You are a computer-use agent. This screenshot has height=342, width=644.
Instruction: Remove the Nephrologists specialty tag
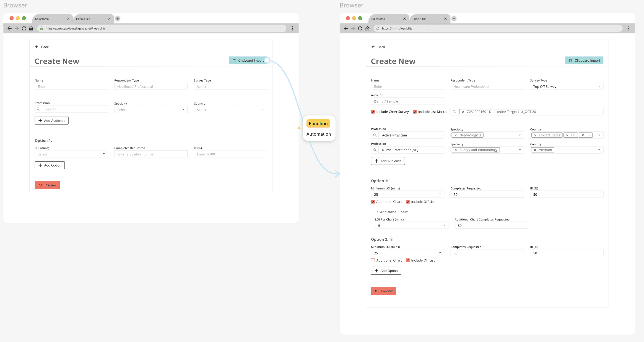[x=456, y=135]
